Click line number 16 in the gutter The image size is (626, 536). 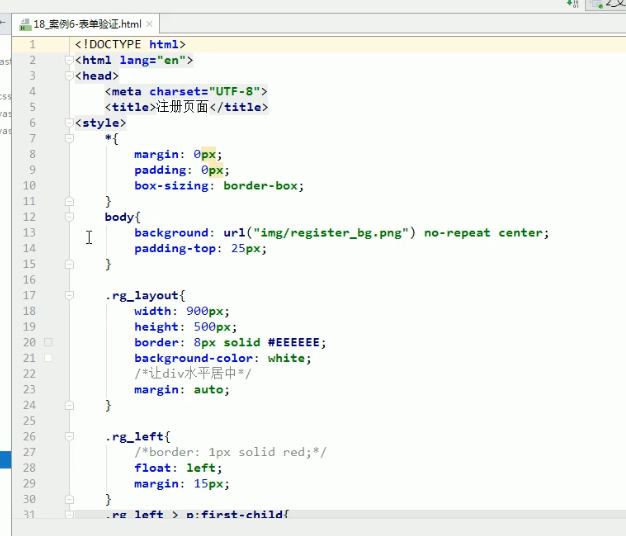click(29, 280)
